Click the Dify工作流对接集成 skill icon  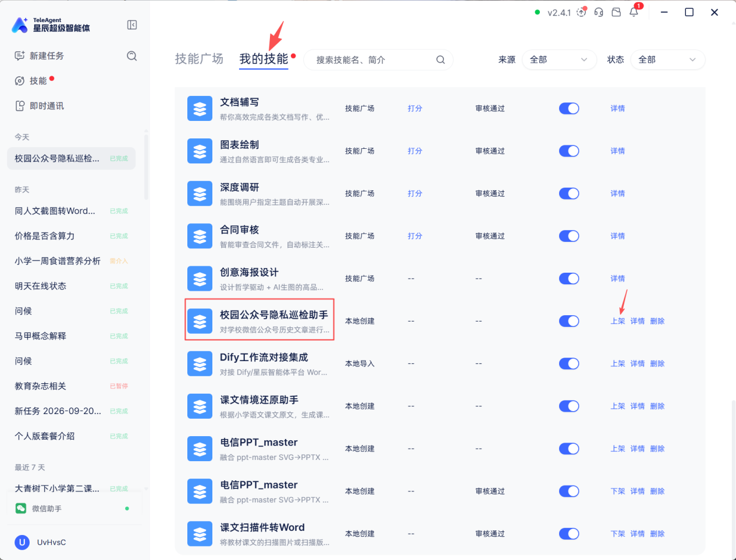click(x=200, y=363)
